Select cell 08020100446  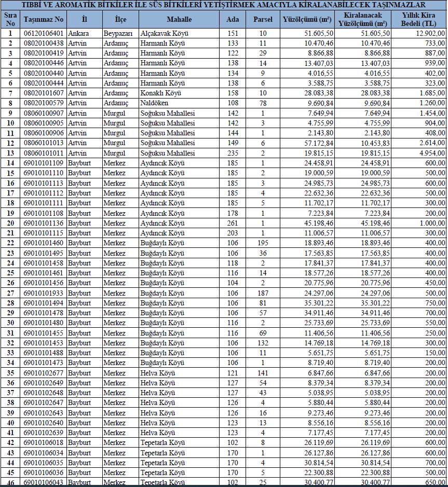[44, 63]
